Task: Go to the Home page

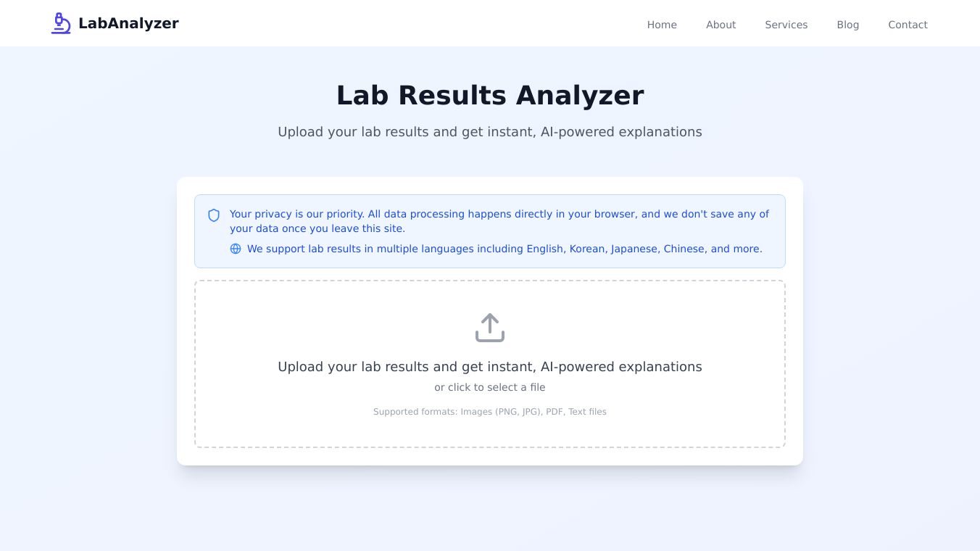Action: pos(662,25)
